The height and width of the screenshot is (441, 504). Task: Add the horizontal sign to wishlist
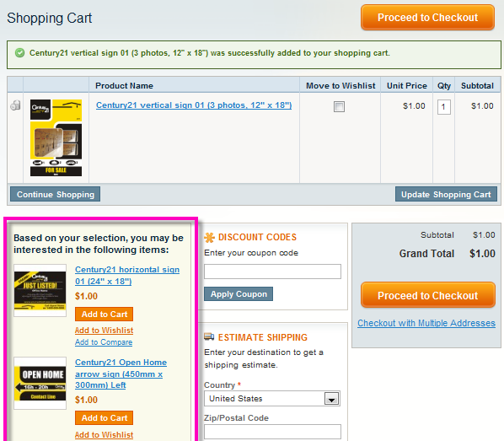[105, 331]
